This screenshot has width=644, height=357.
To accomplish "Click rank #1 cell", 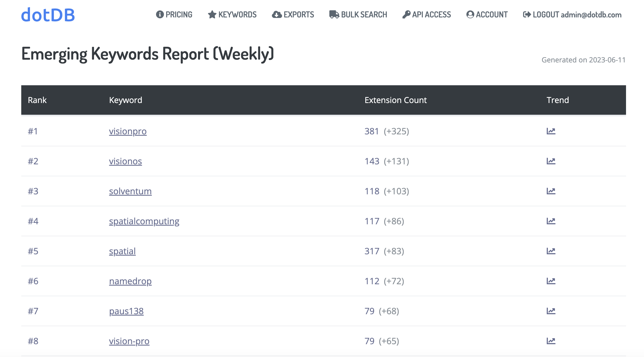I will (33, 131).
